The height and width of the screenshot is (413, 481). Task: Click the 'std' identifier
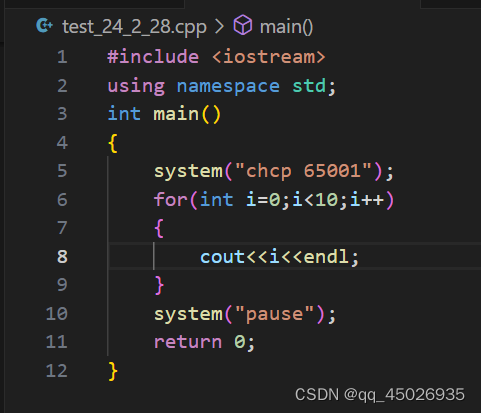pos(309,86)
